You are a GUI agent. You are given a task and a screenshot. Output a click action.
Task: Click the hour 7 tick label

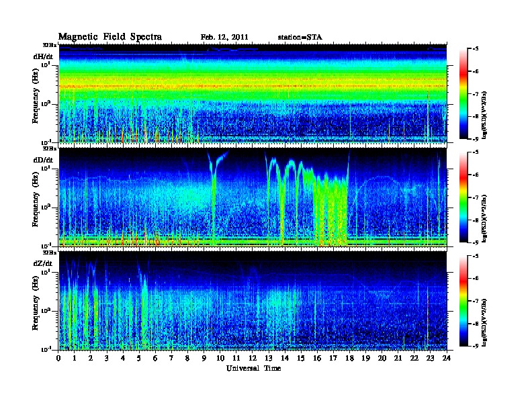click(171, 358)
